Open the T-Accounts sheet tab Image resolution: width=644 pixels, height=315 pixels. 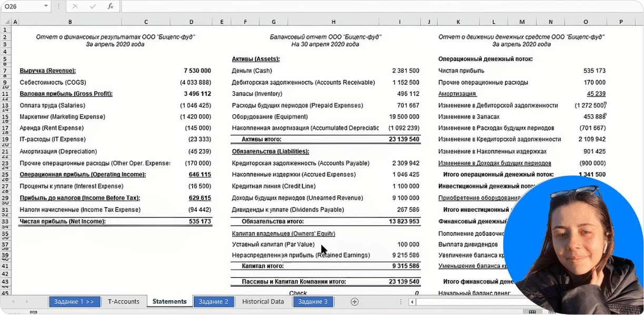[x=124, y=302]
